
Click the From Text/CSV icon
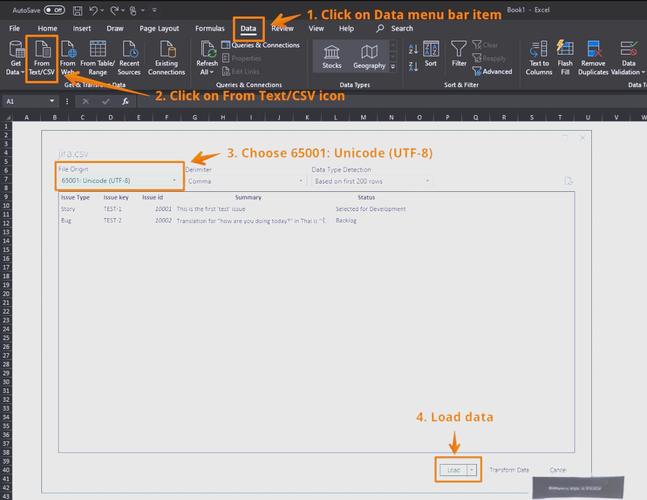click(x=42, y=58)
